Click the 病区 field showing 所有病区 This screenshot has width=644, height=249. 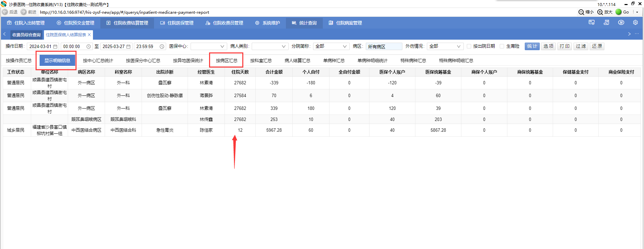pos(384,46)
